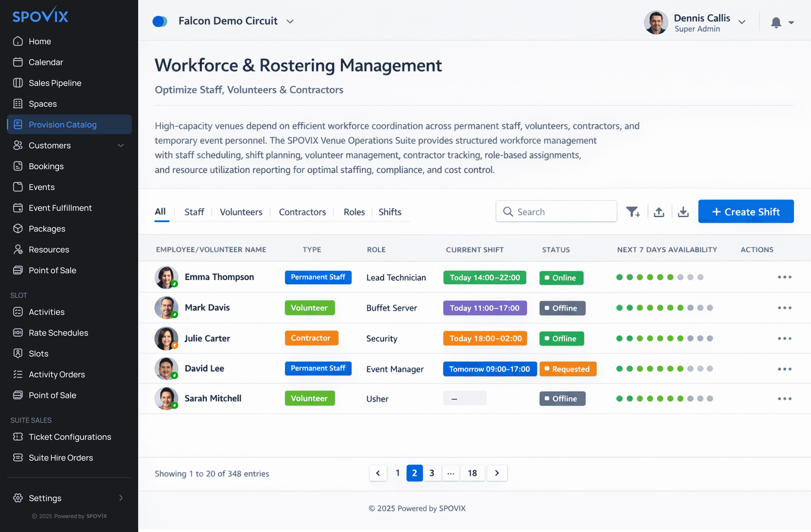811x532 pixels.
Task: Click the upload icon in toolbar
Action: tap(659, 211)
